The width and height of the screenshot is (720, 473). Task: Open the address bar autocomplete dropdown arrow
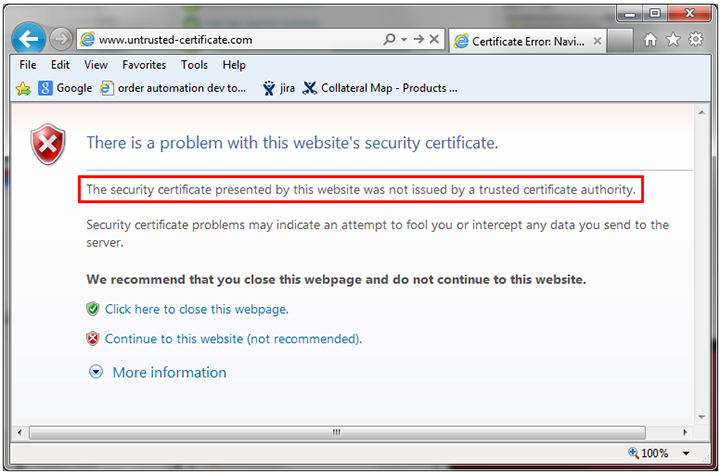coord(404,40)
